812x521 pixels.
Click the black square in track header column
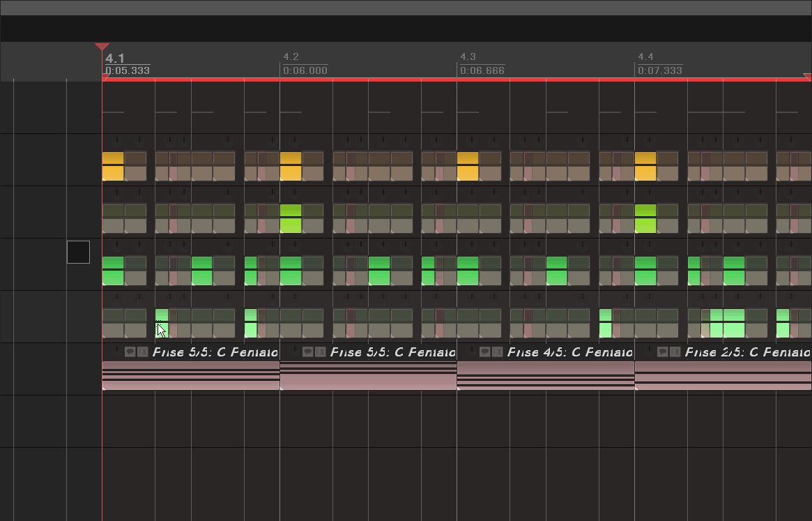[78, 252]
